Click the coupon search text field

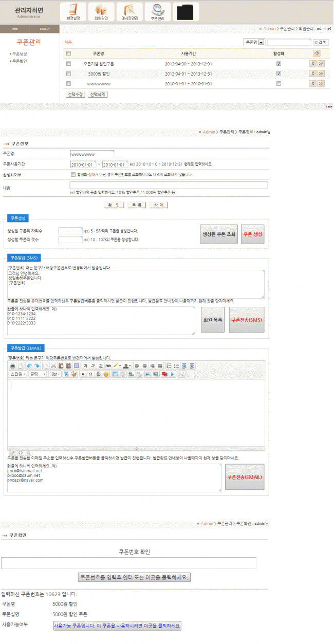(x=289, y=42)
